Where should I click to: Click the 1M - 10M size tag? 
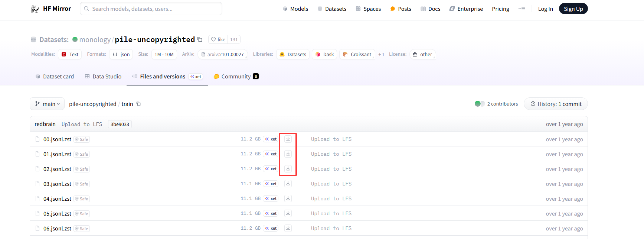[164, 54]
